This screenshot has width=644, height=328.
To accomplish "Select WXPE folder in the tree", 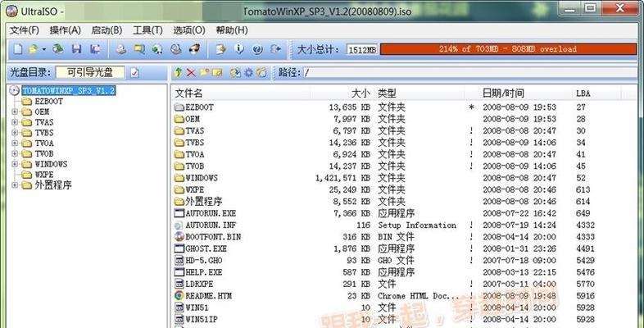I will pos(44,175).
